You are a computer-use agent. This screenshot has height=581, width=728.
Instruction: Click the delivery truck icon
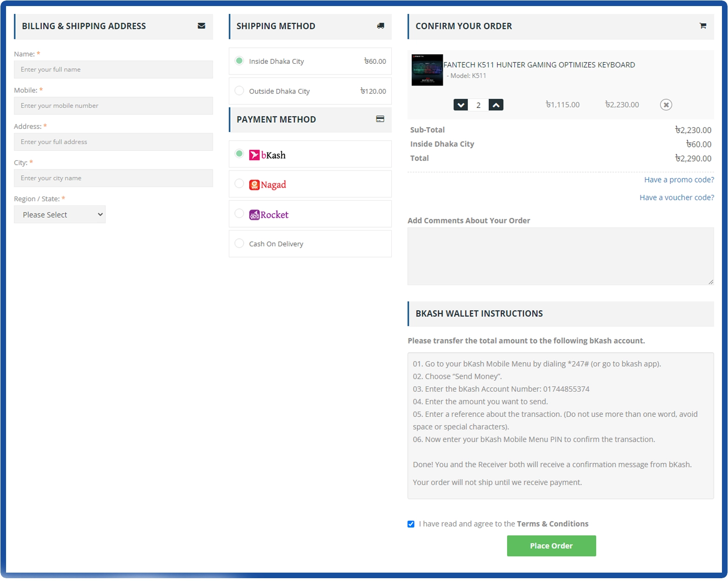(381, 26)
